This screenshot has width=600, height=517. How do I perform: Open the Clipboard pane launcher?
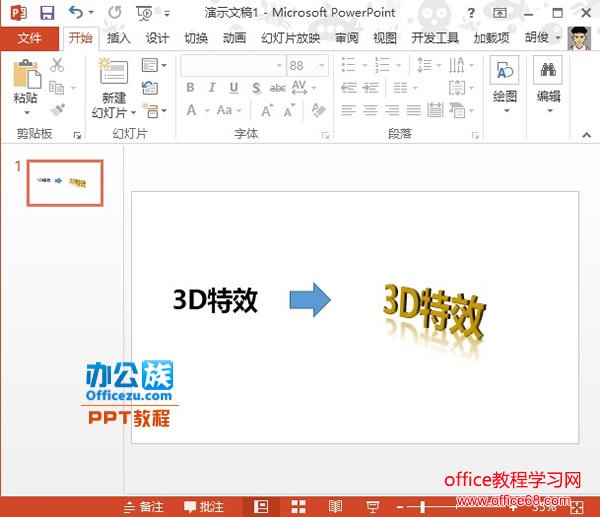(77, 135)
